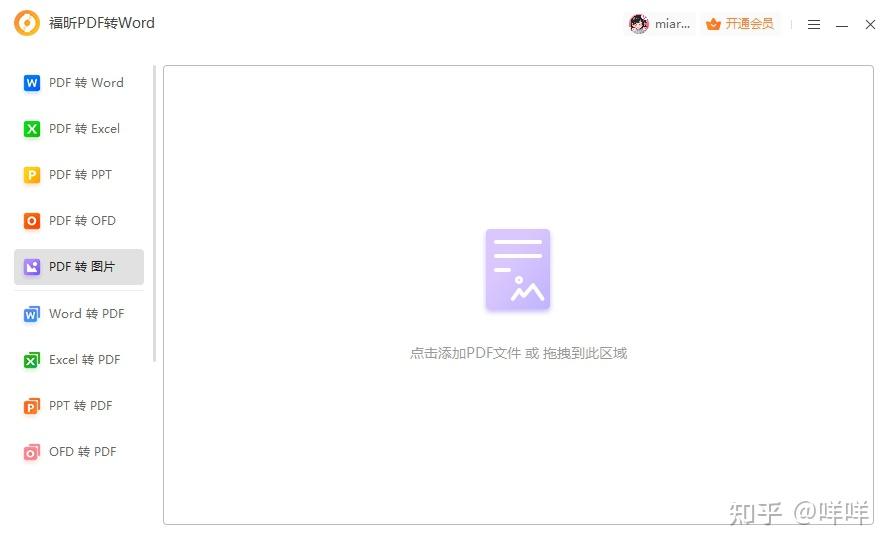This screenshot has height=550, width=892.
Task: Click the yellow P icon for PDF 转 PPT
Action: pyautogui.click(x=32, y=175)
